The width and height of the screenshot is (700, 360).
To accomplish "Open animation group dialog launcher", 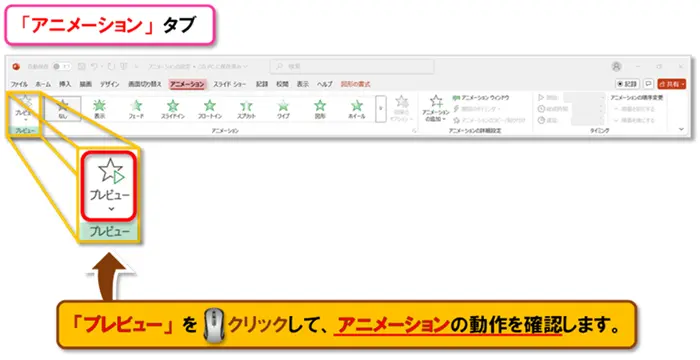I will pyautogui.click(x=414, y=131).
